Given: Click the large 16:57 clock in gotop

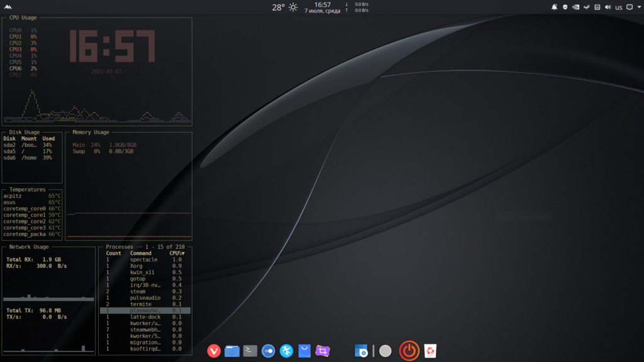Looking at the screenshot, I should tap(112, 47).
